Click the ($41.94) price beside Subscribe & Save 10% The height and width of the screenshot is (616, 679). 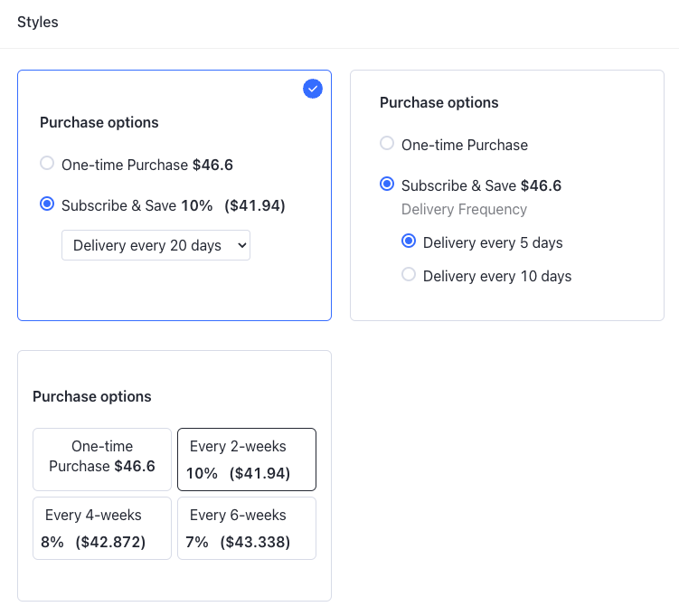[255, 205]
